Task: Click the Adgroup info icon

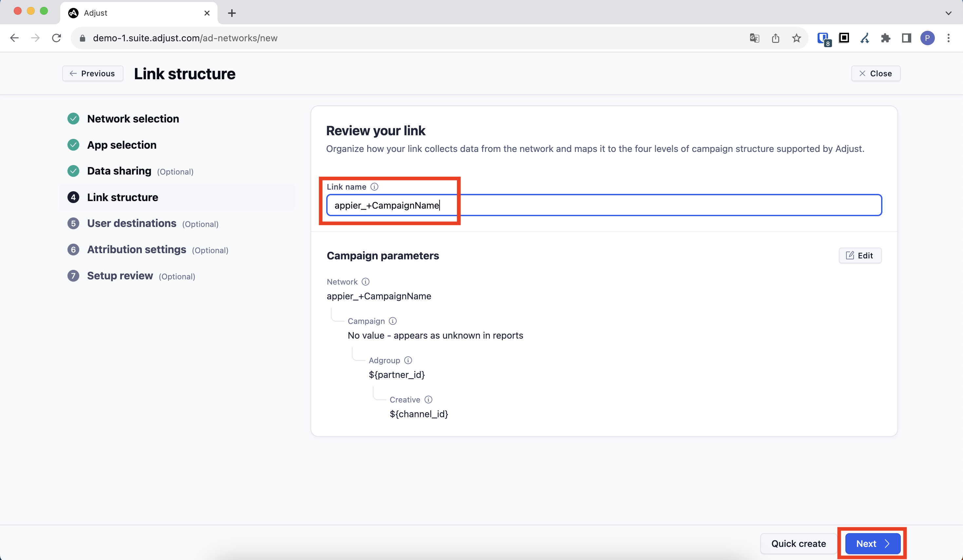Action: point(408,360)
